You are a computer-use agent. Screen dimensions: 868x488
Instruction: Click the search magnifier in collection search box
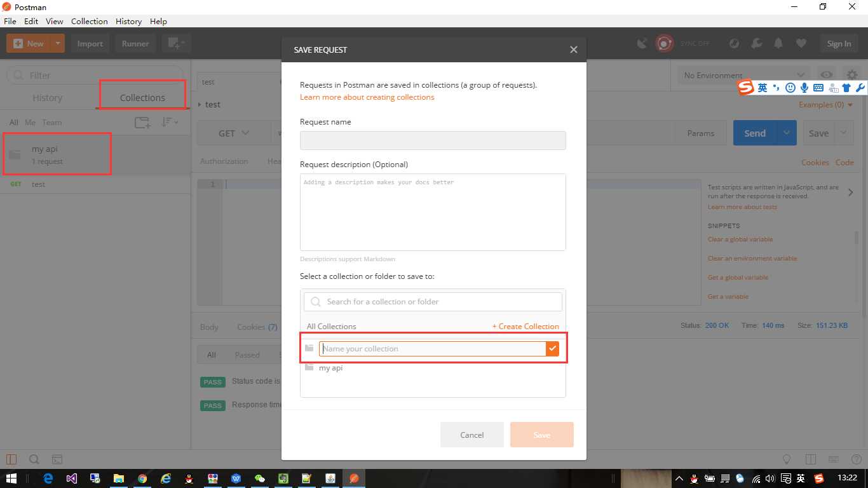pyautogui.click(x=316, y=302)
